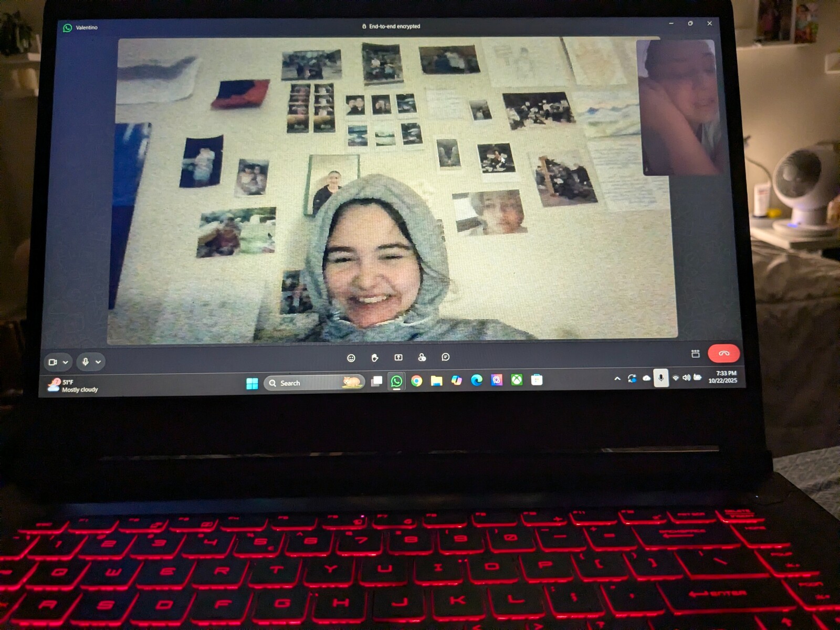
Task: Open the volume control in system tray
Action: tap(686, 377)
